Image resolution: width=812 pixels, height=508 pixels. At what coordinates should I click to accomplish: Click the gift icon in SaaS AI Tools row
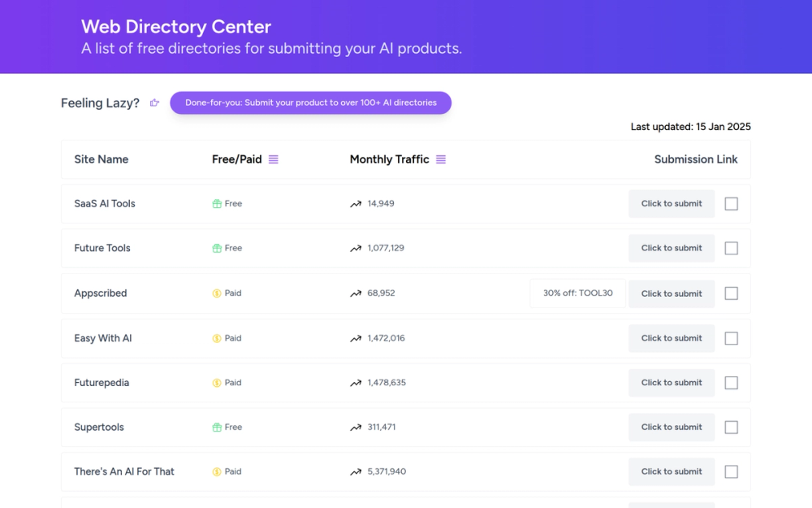point(217,204)
